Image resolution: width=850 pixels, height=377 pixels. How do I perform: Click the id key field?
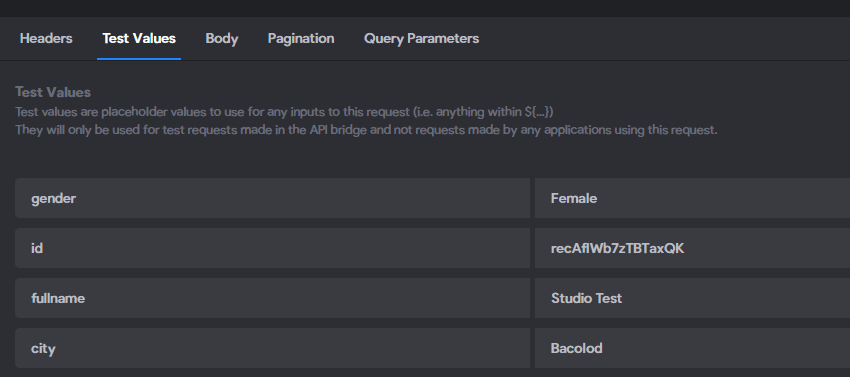point(272,248)
